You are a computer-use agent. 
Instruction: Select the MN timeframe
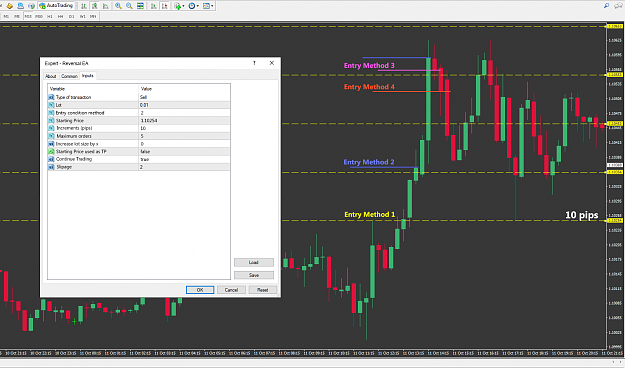(93, 16)
